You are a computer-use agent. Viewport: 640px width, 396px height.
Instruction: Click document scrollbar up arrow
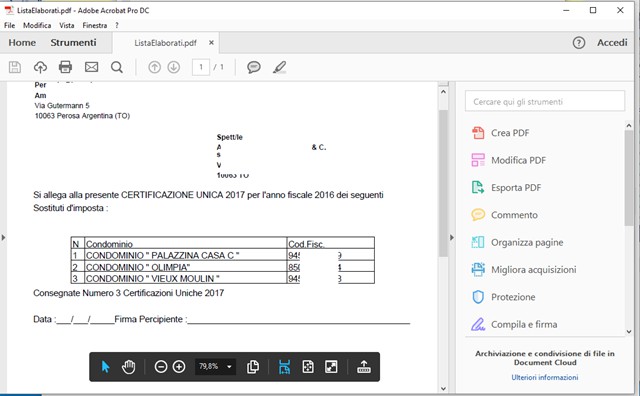[x=443, y=92]
